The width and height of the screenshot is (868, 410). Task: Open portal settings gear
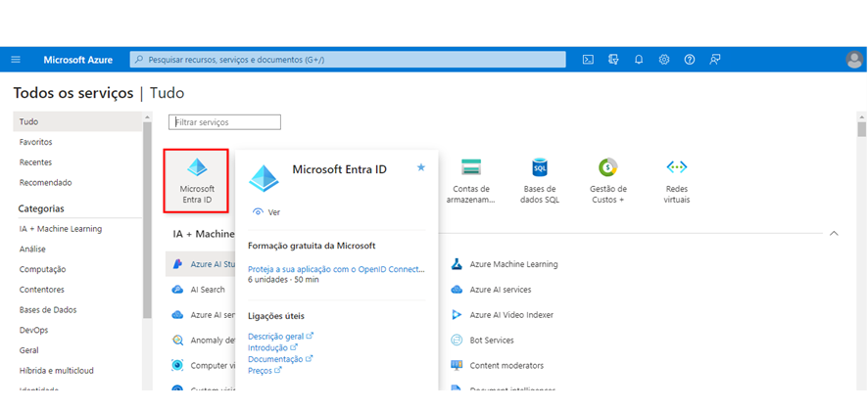click(x=664, y=60)
